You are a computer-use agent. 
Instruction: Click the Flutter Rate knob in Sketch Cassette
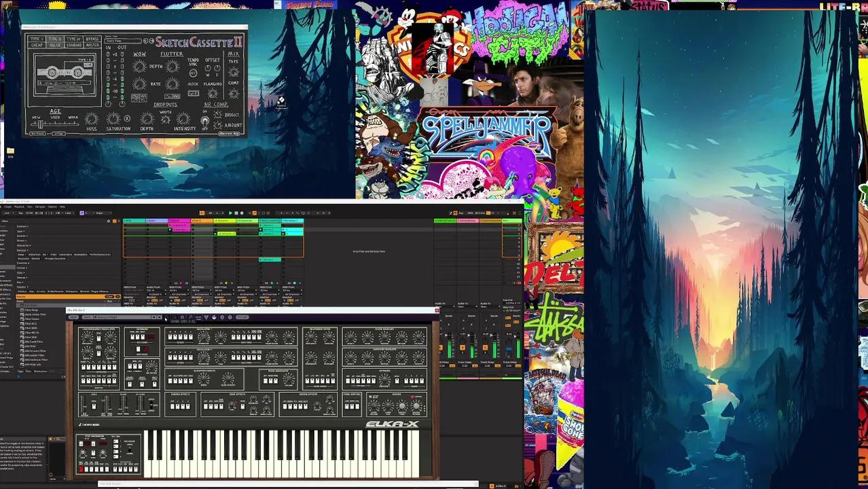tap(172, 84)
